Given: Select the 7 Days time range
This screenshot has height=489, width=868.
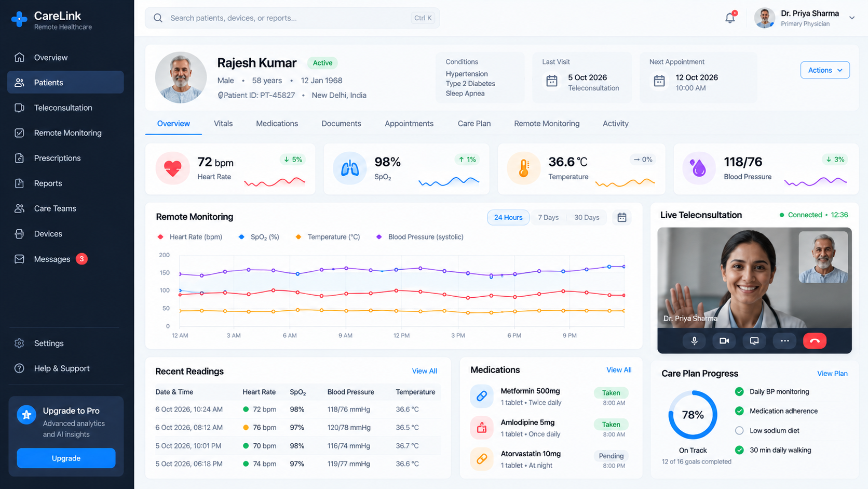Looking at the screenshot, I should coord(548,217).
